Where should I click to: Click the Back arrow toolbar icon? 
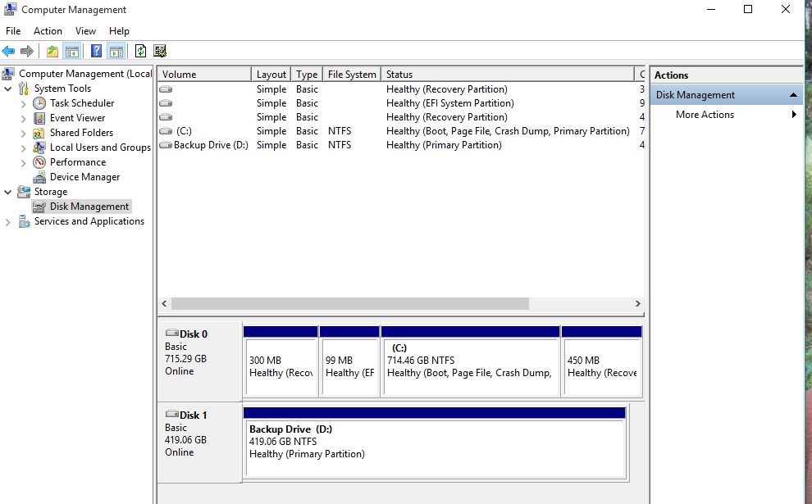pyautogui.click(x=8, y=51)
